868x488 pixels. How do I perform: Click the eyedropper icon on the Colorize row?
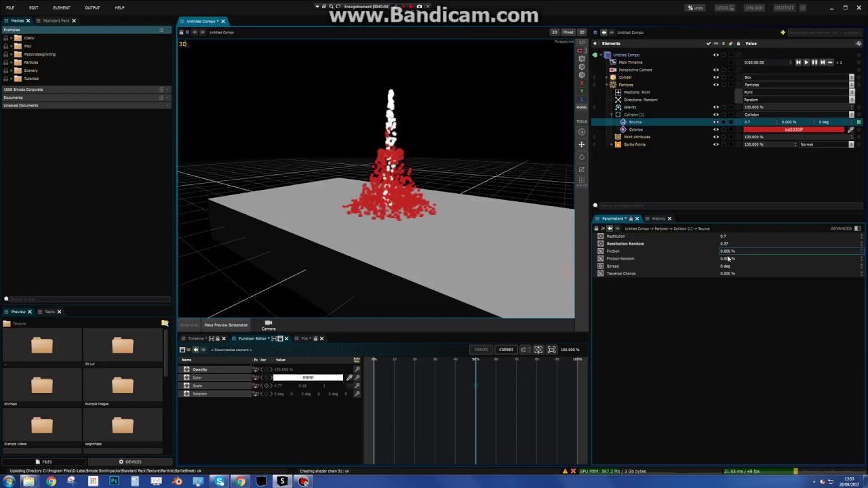coord(850,129)
